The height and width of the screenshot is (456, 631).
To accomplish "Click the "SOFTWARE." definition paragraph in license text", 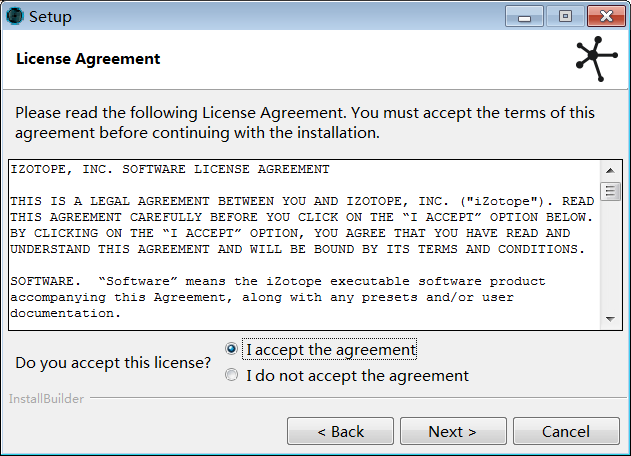I will click(x=278, y=297).
